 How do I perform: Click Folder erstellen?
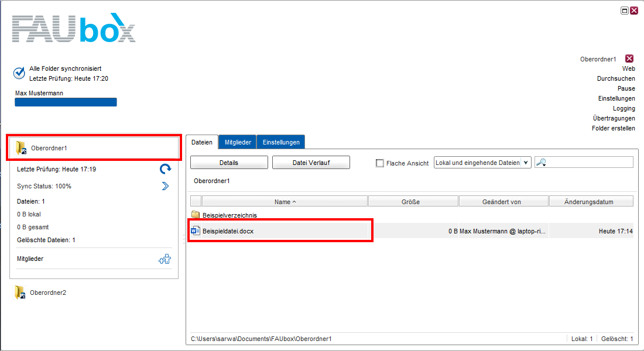613,128
